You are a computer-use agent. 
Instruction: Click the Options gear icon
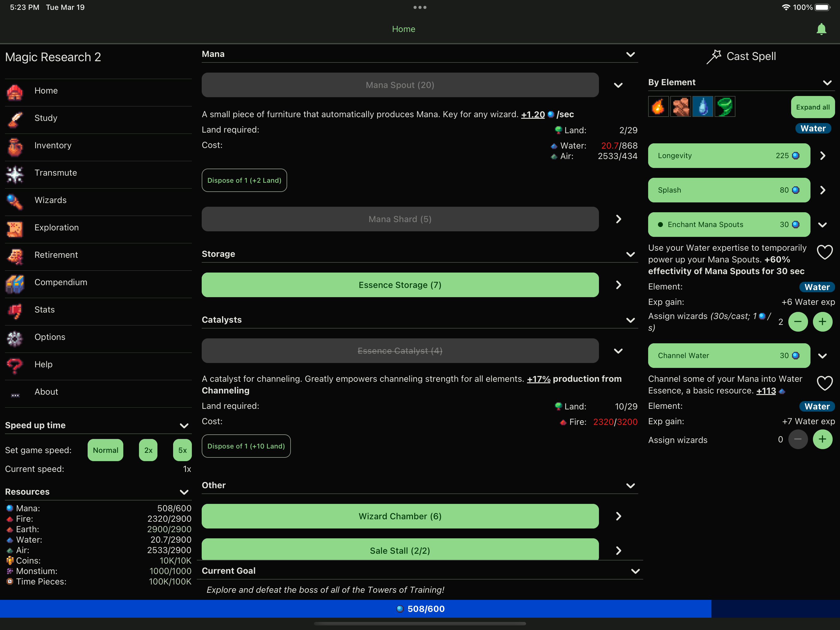pos(15,339)
